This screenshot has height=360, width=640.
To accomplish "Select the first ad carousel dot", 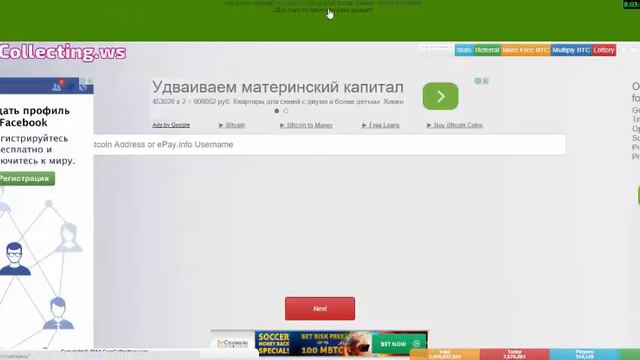I will 277,111.
